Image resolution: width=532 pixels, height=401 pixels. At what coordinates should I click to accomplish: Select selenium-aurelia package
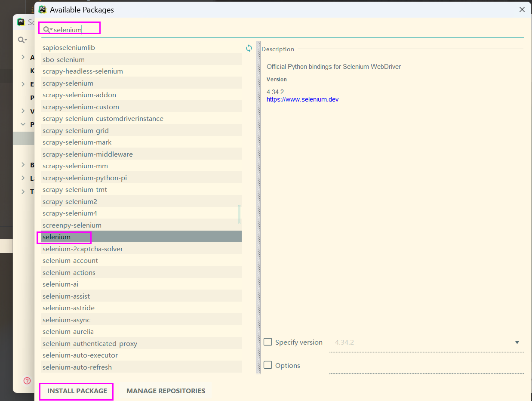tap(141, 331)
